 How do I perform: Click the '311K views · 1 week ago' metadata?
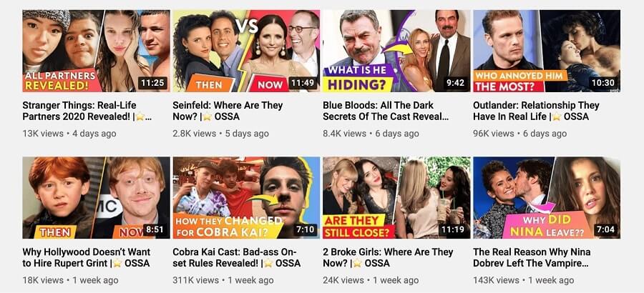click(x=223, y=280)
